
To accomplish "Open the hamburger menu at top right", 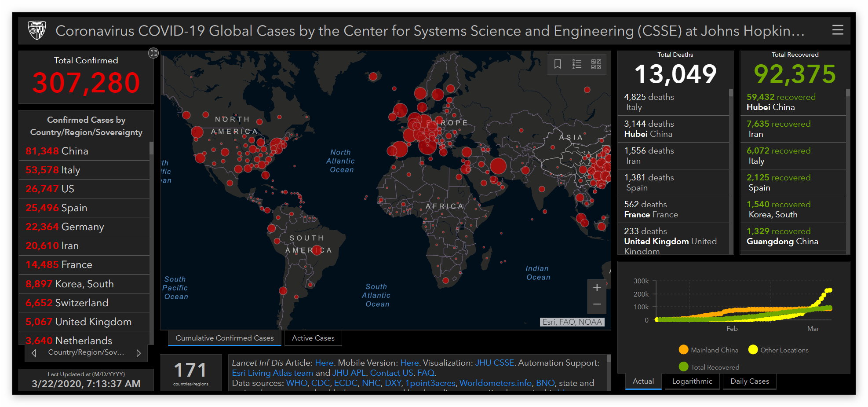I will [838, 30].
